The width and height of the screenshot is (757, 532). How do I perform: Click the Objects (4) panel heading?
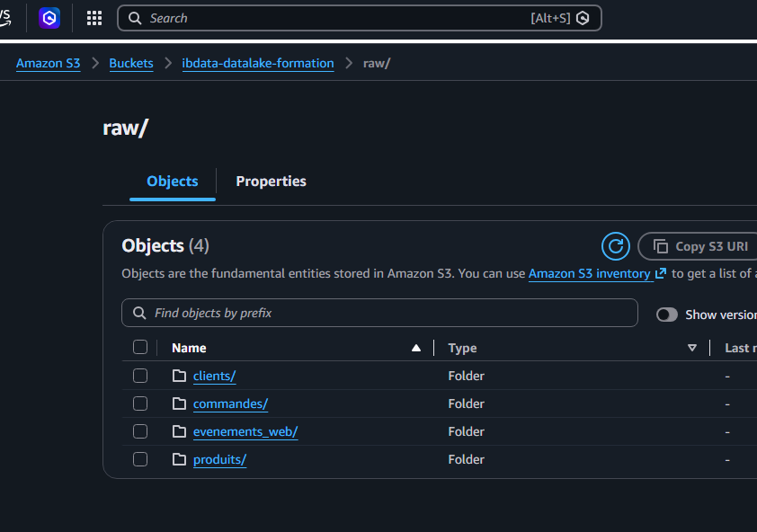tap(165, 245)
